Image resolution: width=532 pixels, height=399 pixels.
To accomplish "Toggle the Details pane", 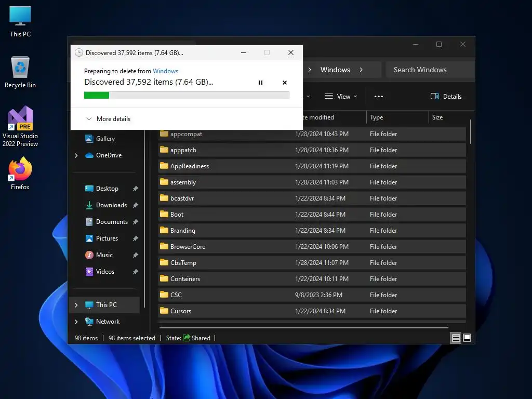I will click(x=446, y=96).
